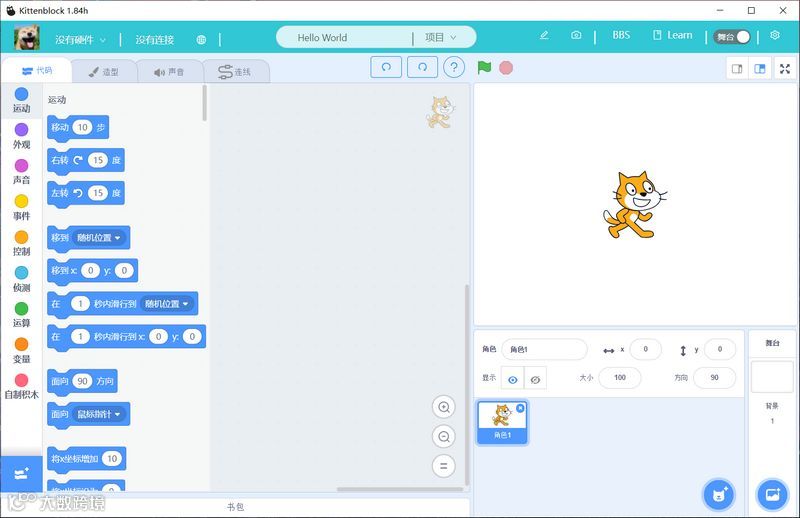The width and height of the screenshot is (800, 518).
Task: Click the camera screenshot icon
Action: pyautogui.click(x=576, y=35)
